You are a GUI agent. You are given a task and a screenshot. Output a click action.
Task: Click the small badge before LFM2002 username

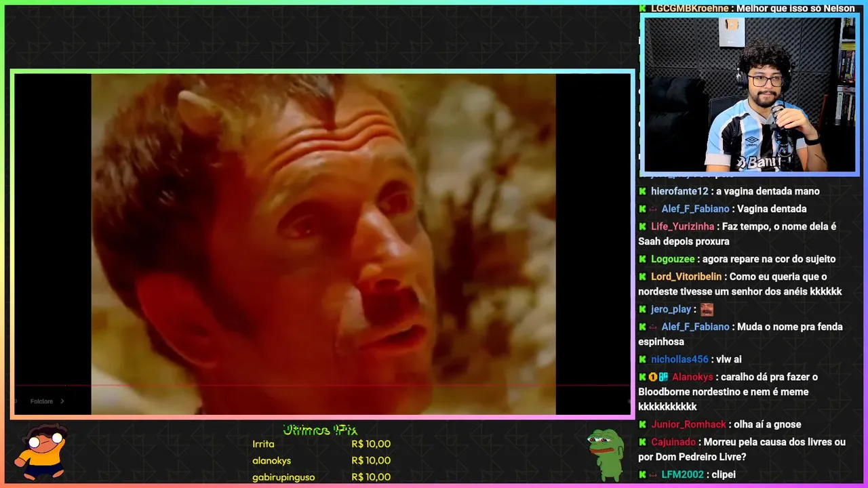coord(653,475)
